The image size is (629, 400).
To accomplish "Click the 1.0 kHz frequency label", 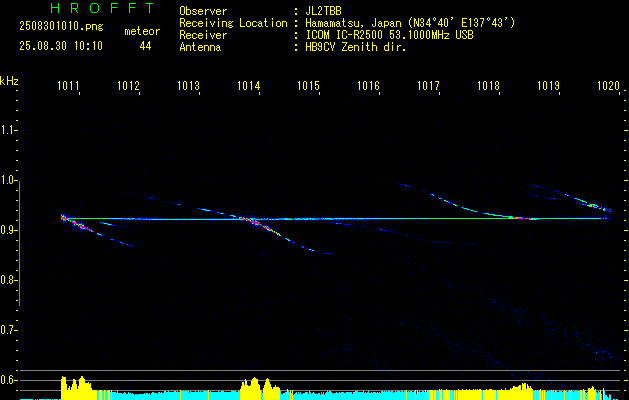I will pos(8,181).
